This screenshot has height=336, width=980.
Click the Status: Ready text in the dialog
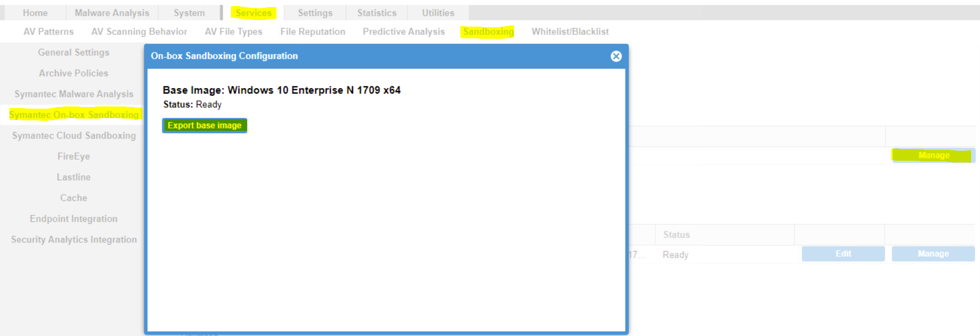[x=192, y=104]
